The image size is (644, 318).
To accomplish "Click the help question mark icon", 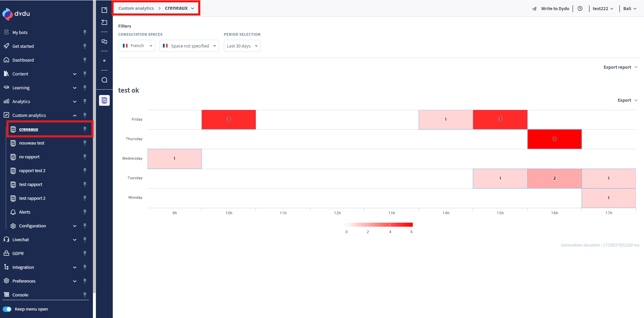I will point(580,9).
